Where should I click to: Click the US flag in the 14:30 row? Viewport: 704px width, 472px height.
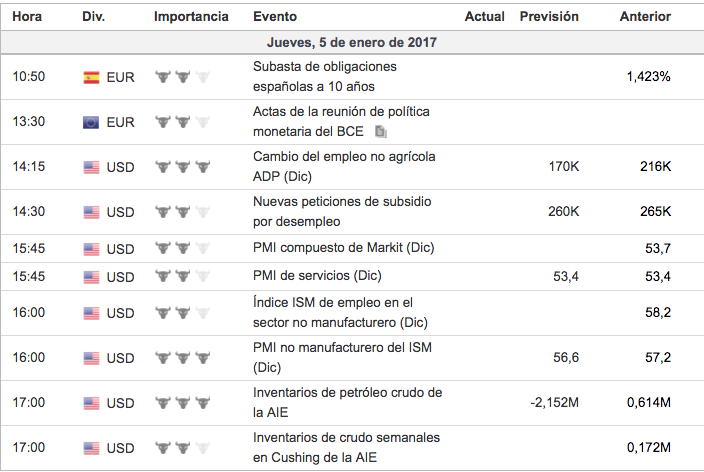click(91, 212)
